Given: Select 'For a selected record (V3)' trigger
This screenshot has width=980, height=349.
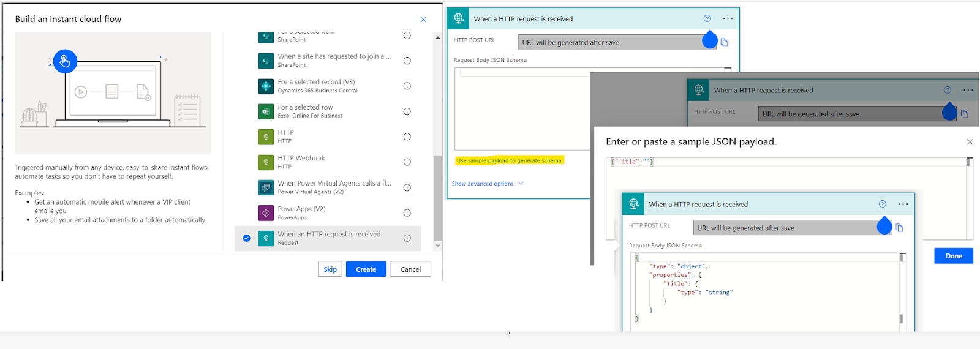Looking at the screenshot, I should (x=328, y=86).
